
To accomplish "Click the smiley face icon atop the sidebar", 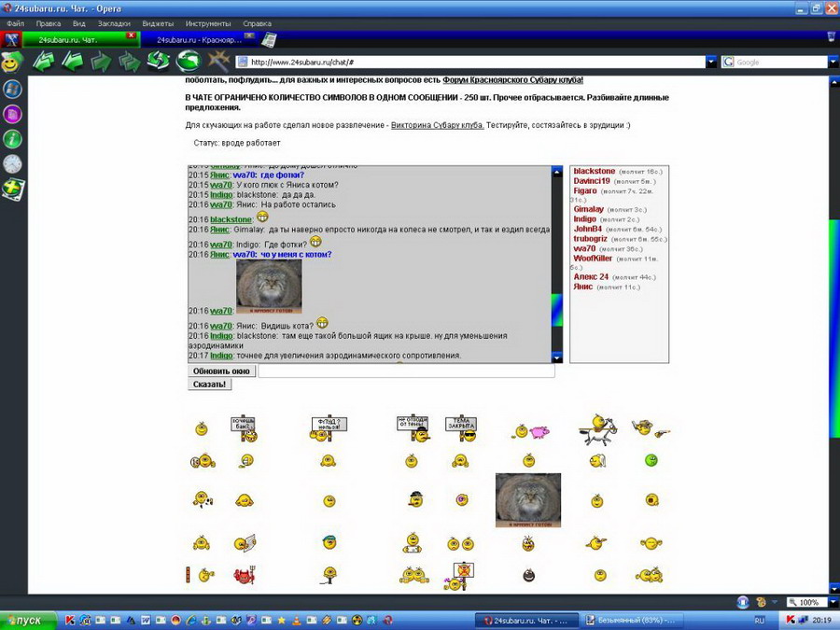I will coord(11,63).
